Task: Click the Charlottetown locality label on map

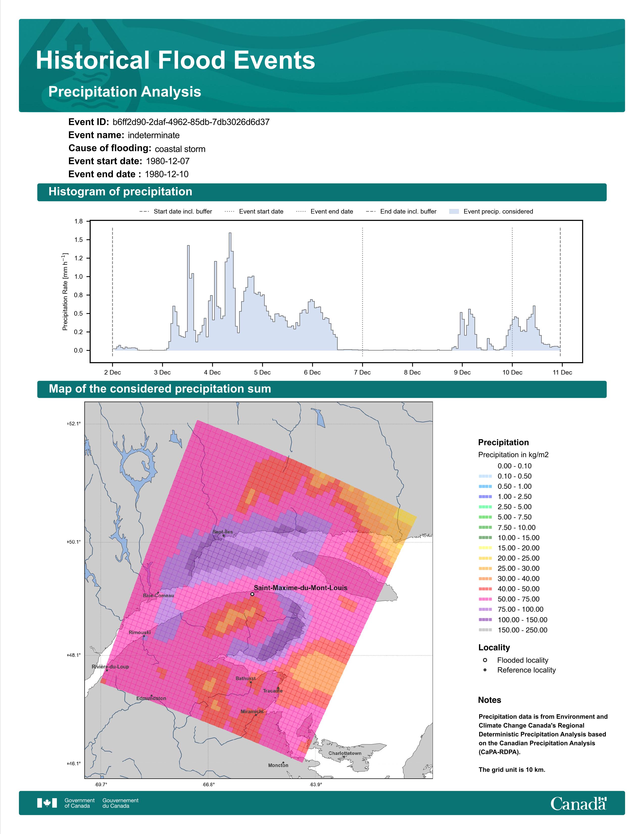Action: click(345, 753)
